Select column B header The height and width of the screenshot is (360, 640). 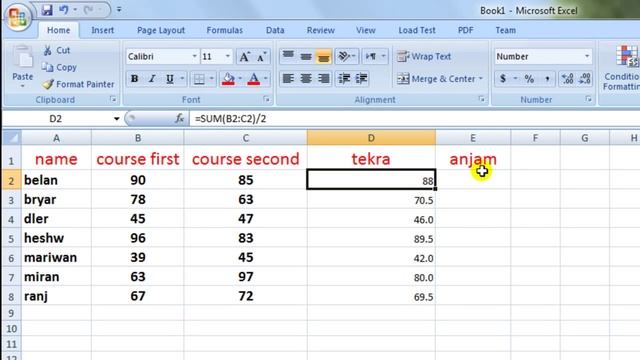[138, 138]
